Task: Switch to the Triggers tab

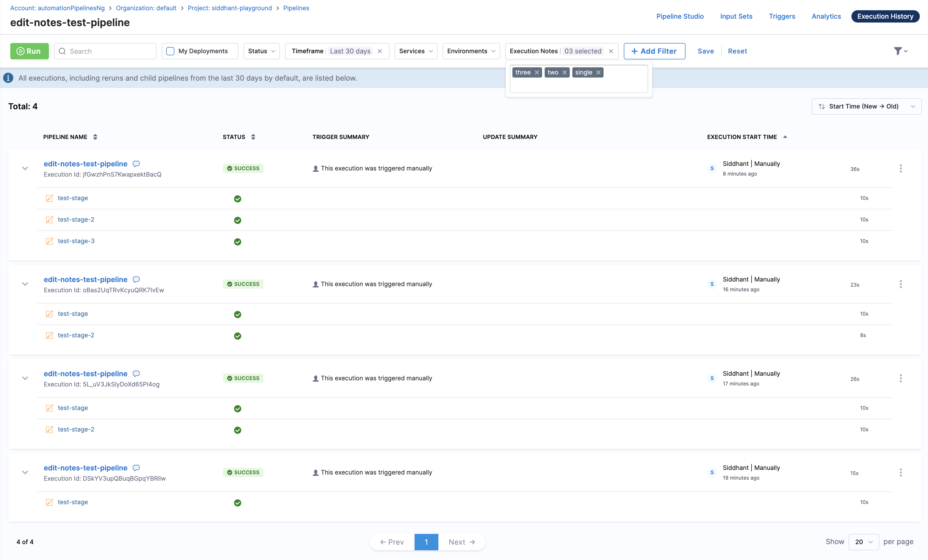Action: click(x=782, y=16)
